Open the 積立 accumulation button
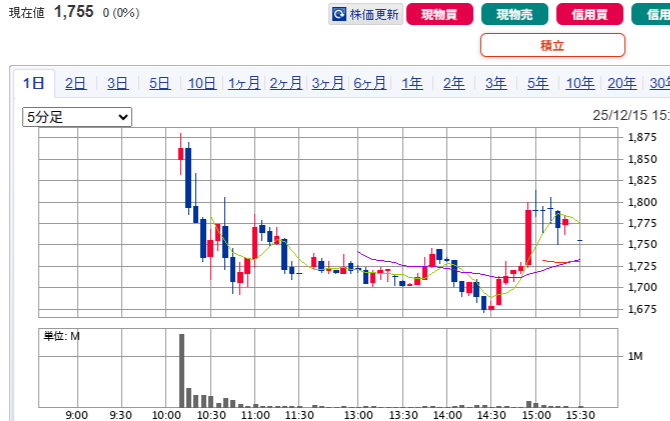 [x=552, y=45]
